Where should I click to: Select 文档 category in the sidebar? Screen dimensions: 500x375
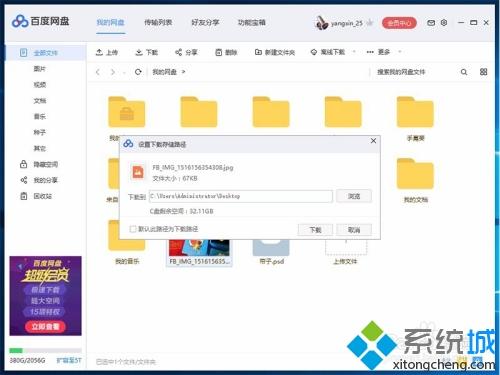coord(40,101)
